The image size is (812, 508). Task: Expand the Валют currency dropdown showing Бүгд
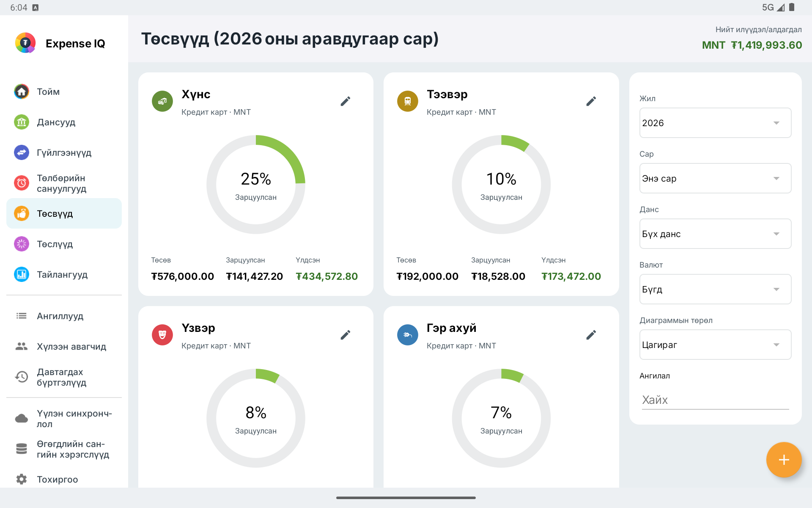click(715, 289)
